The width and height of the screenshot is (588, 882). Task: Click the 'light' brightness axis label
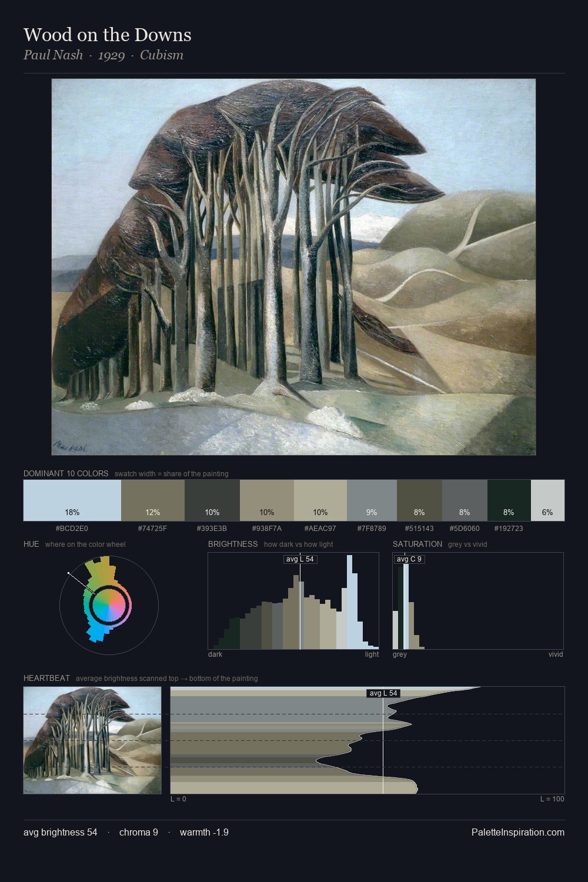click(372, 654)
